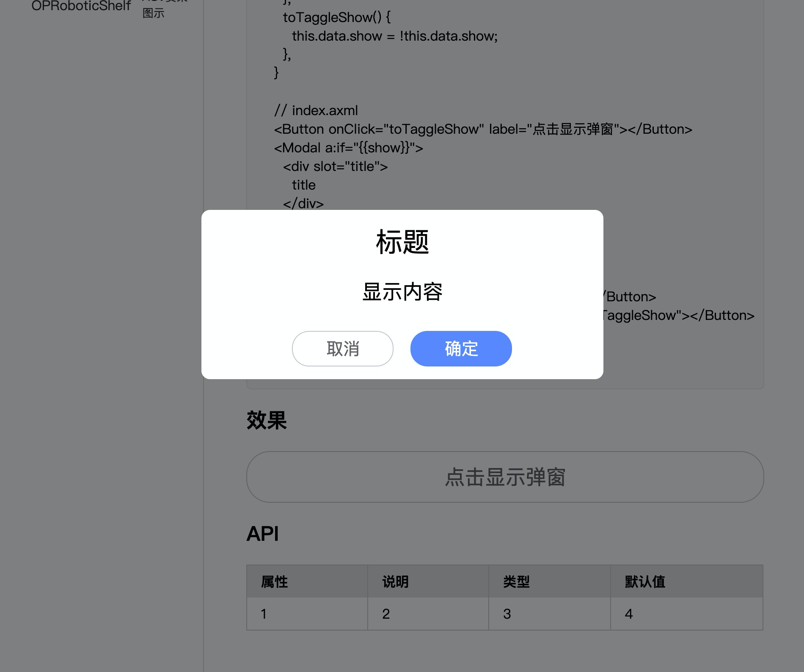The image size is (804, 672).
Task: Click the code line starting "<Button onClick="
Action: pos(483,129)
